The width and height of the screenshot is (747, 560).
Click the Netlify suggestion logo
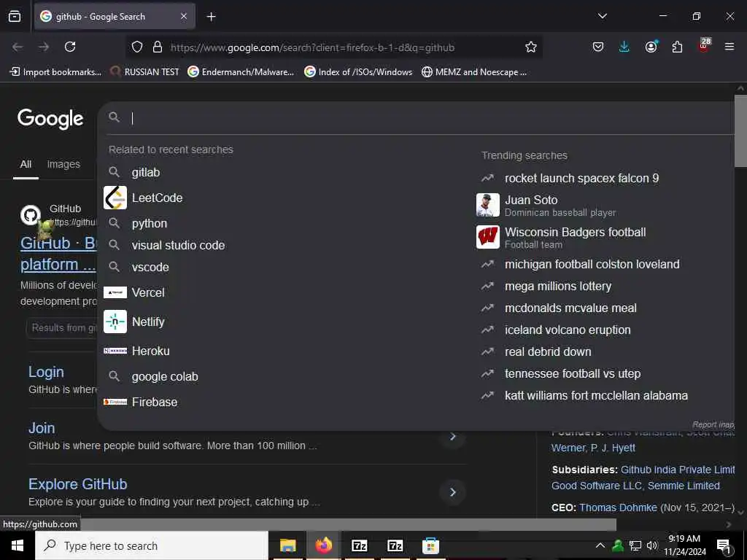click(115, 322)
